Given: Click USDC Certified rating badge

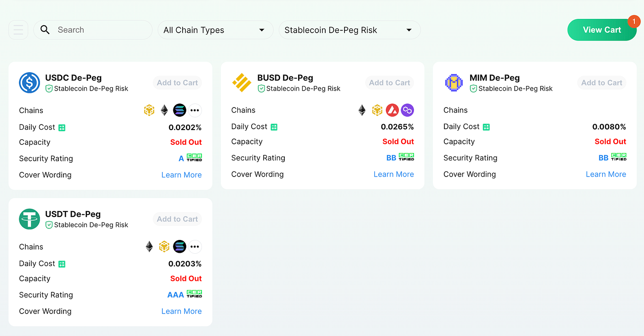Looking at the screenshot, I should pos(194,158).
